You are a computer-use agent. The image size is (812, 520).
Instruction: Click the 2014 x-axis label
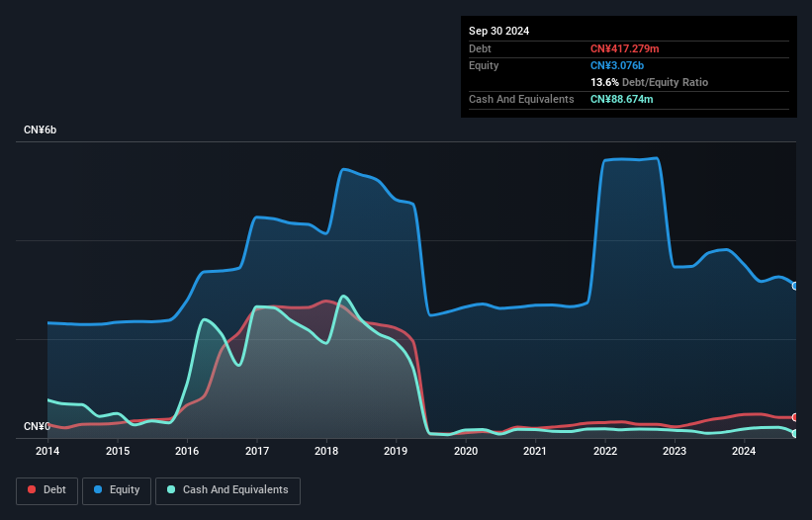(47, 451)
